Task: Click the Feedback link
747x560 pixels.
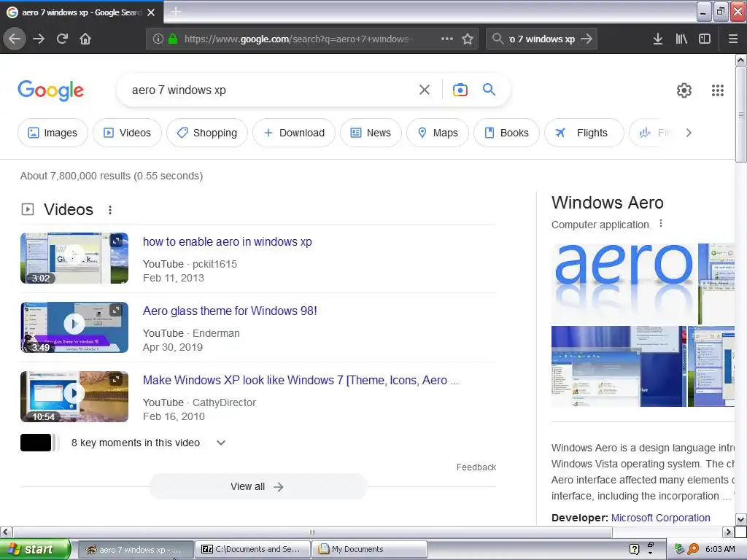Action: (x=476, y=467)
